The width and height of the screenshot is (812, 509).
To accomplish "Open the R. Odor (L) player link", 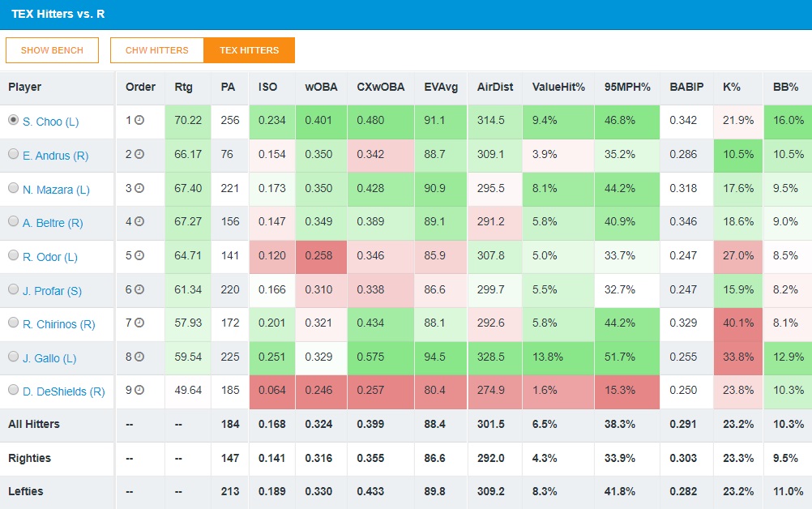I will [x=49, y=258].
